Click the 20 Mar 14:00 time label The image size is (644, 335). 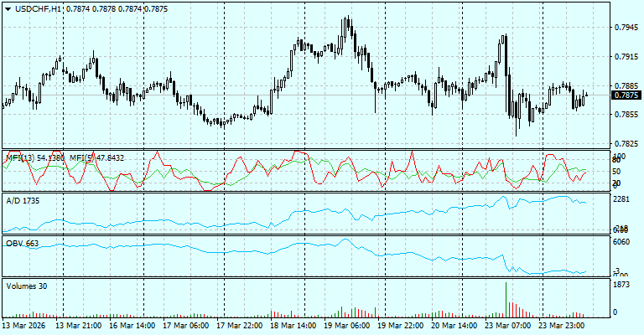[454, 326]
